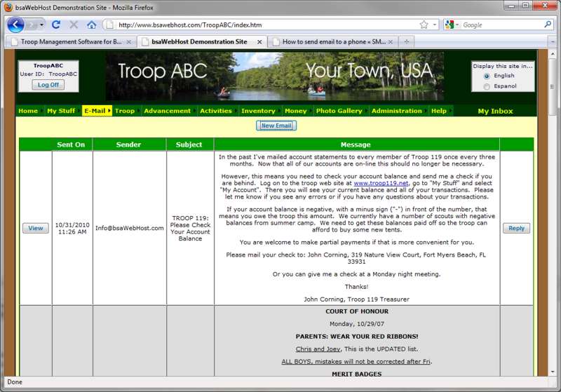Screen dimensions: 561x392
Task: Close the bsaWebHost Demonstration Site tab
Action: point(259,42)
